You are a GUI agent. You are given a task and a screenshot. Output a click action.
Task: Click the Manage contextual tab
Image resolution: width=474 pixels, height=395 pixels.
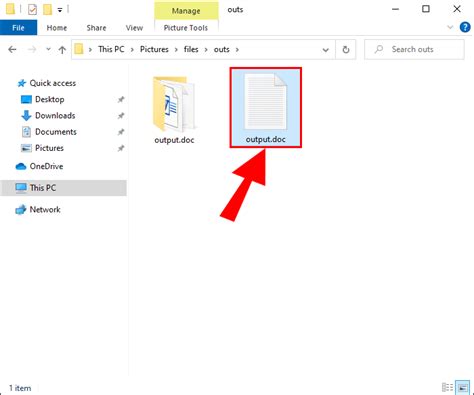pos(186,11)
